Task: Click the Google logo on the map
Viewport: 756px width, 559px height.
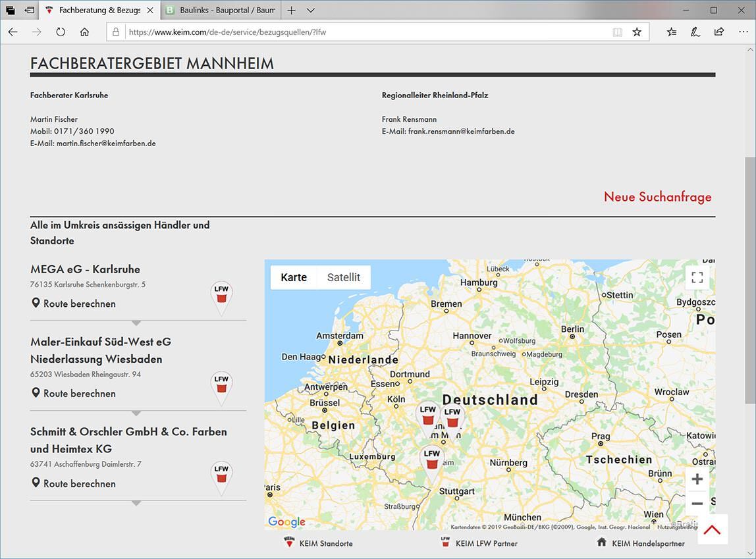Action: [x=287, y=521]
